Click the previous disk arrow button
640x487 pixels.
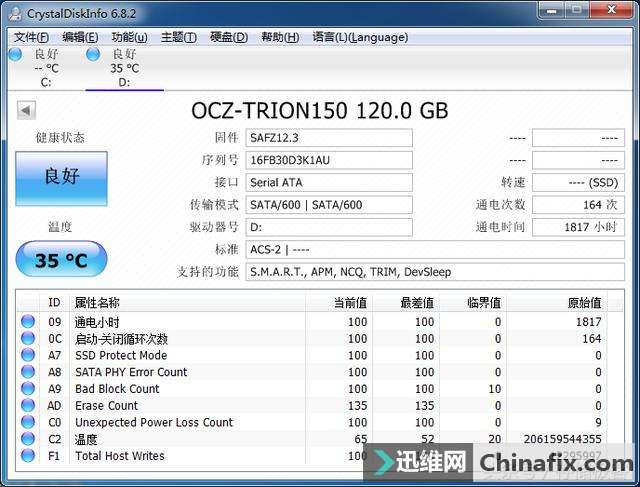[x=27, y=110]
